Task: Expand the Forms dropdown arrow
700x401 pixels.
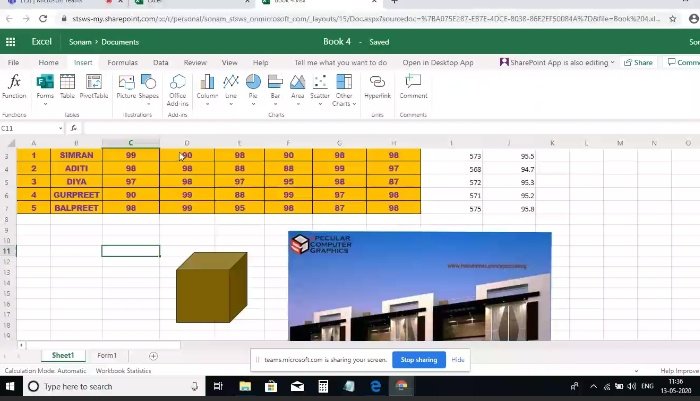Action: [45, 104]
